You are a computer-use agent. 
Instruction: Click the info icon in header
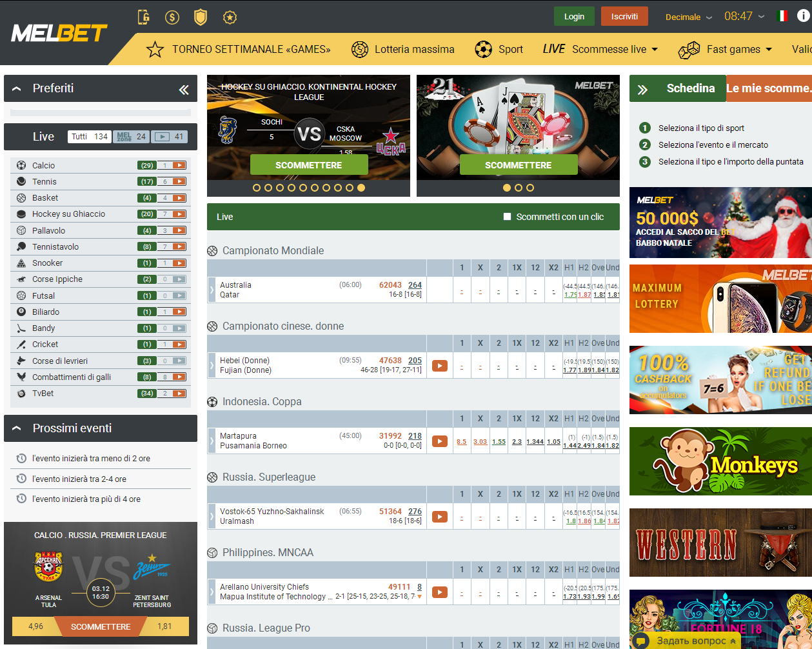804,16
